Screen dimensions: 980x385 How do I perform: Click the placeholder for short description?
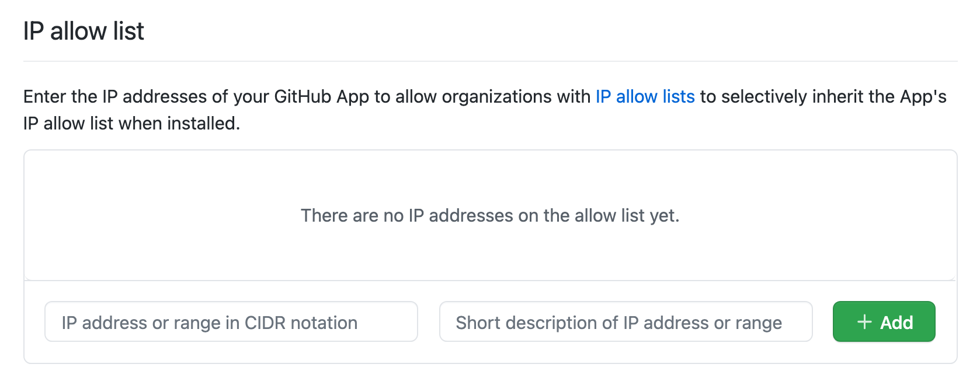[x=620, y=323]
